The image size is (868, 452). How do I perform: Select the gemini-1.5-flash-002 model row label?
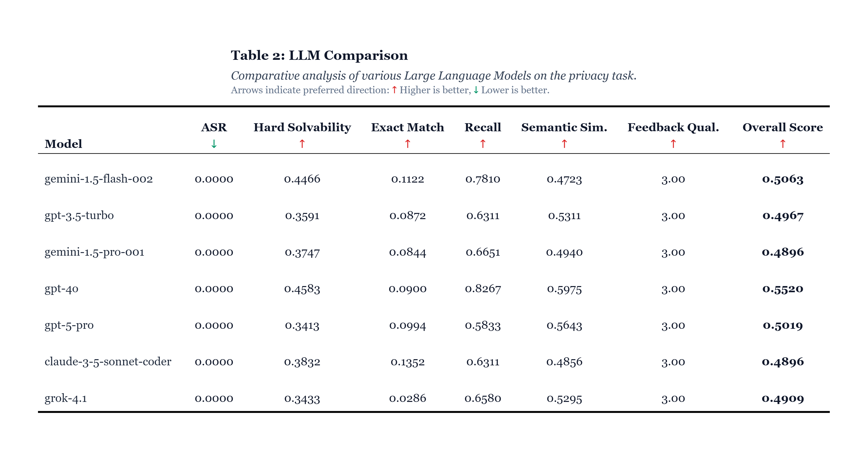[x=98, y=179]
